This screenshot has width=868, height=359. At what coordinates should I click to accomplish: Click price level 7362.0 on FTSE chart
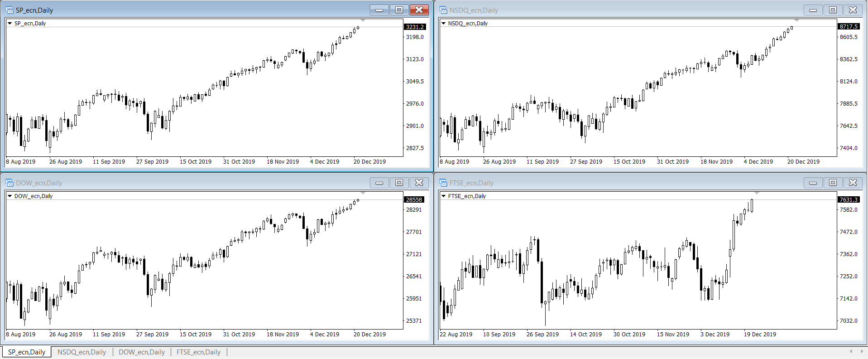(849, 254)
